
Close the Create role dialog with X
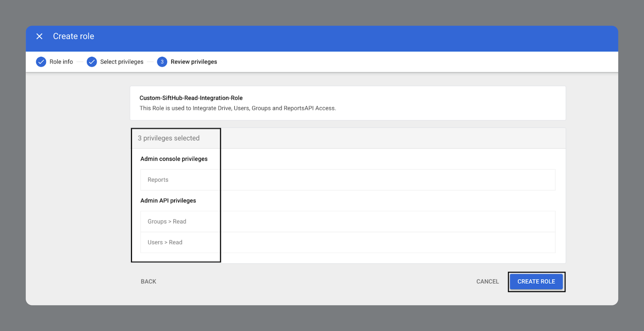point(39,36)
